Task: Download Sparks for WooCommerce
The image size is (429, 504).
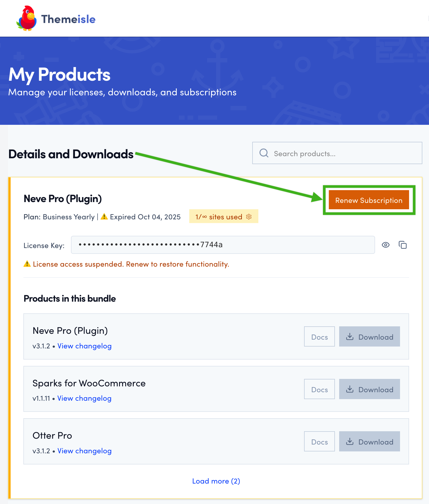Action: pyautogui.click(x=369, y=389)
